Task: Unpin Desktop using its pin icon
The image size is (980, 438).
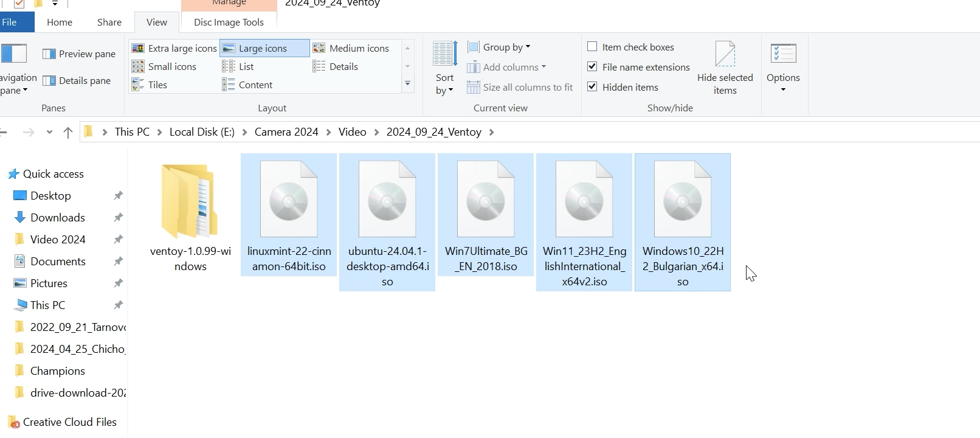Action: click(119, 196)
